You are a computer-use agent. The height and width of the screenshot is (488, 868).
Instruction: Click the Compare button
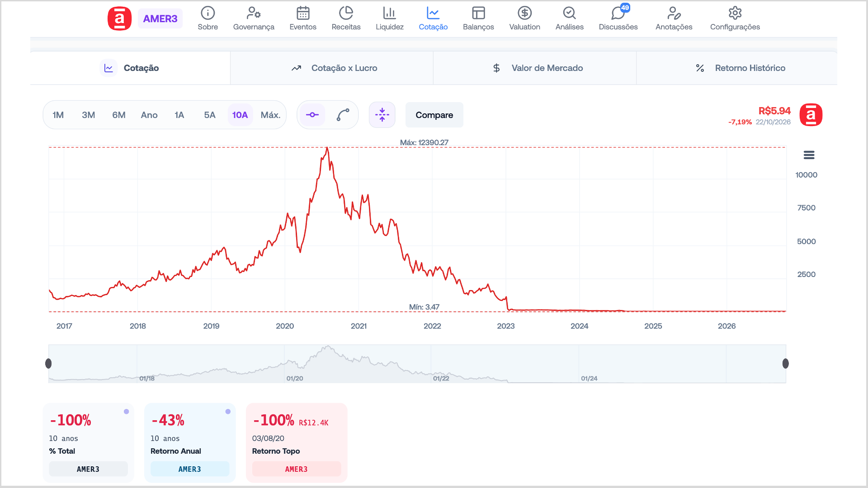point(434,115)
